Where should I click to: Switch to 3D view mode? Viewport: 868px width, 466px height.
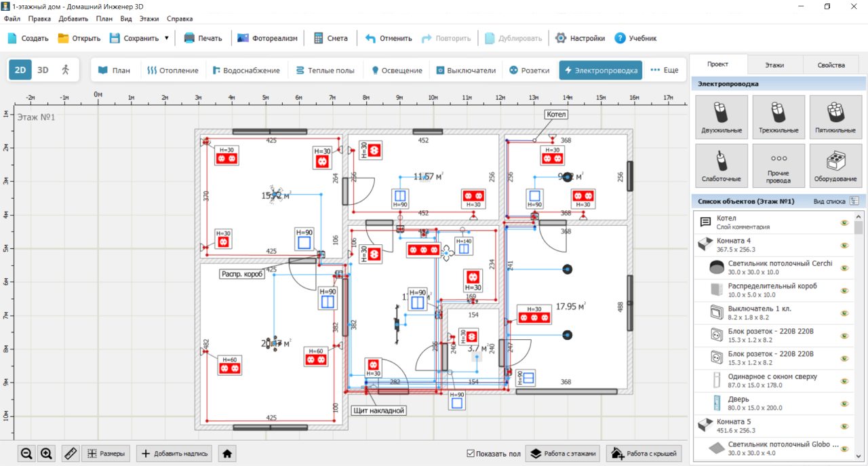(43, 70)
